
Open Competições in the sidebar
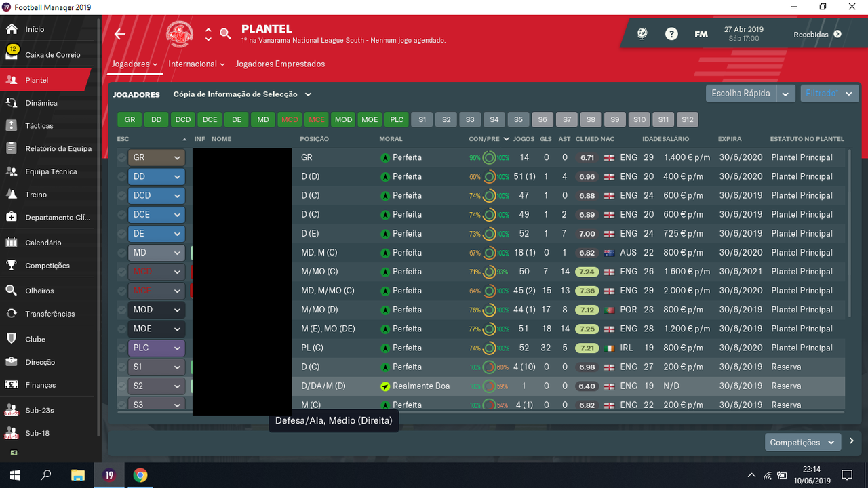tap(47, 266)
